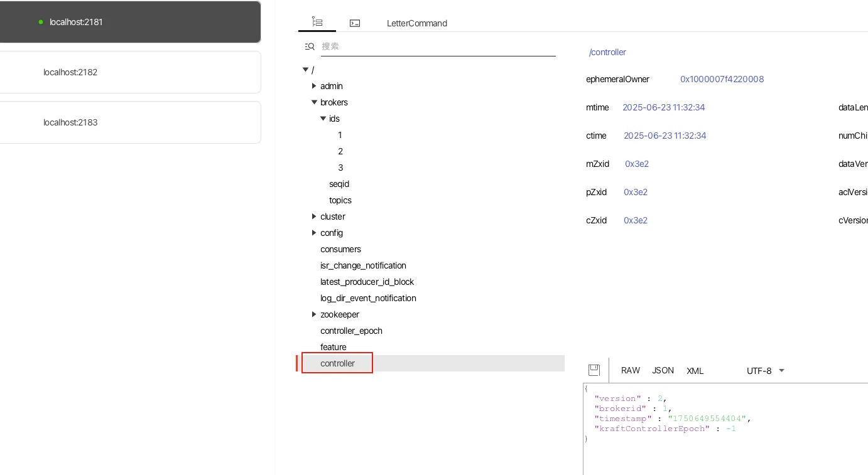This screenshot has width=868, height=475.
Task: Select the brokers node label
Action: click(x=334, y=102)
